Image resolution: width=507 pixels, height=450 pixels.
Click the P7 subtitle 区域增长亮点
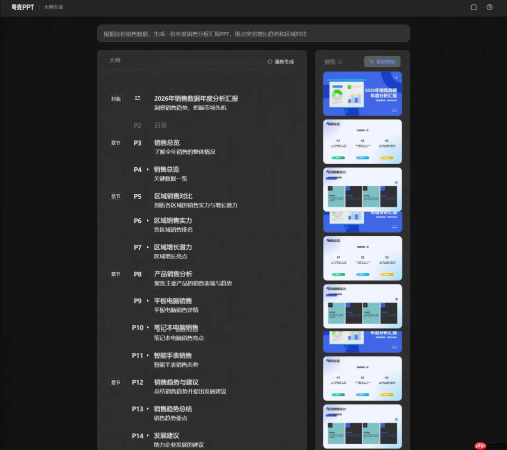(170, 256)
